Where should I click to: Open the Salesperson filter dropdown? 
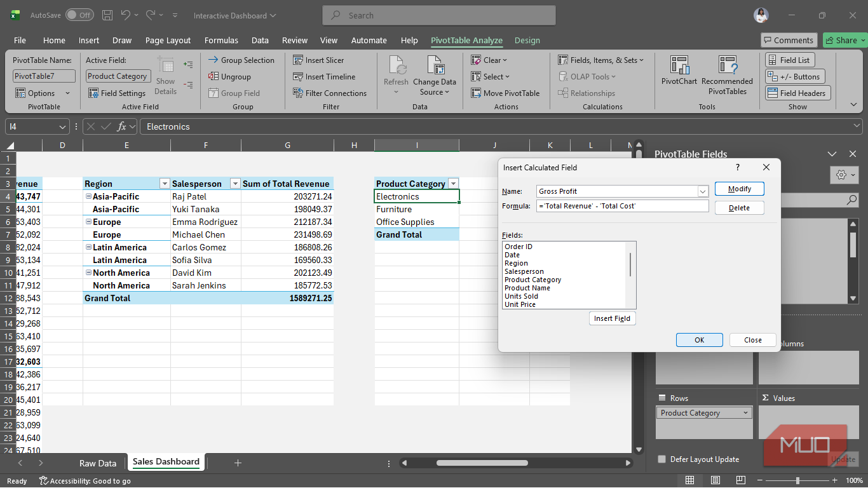(x=235, y=184)
